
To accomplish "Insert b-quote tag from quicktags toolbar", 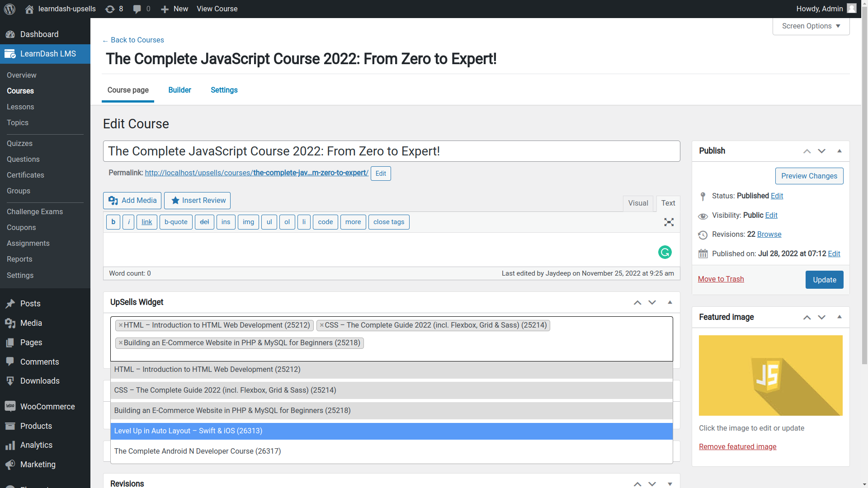I will 176,222.
